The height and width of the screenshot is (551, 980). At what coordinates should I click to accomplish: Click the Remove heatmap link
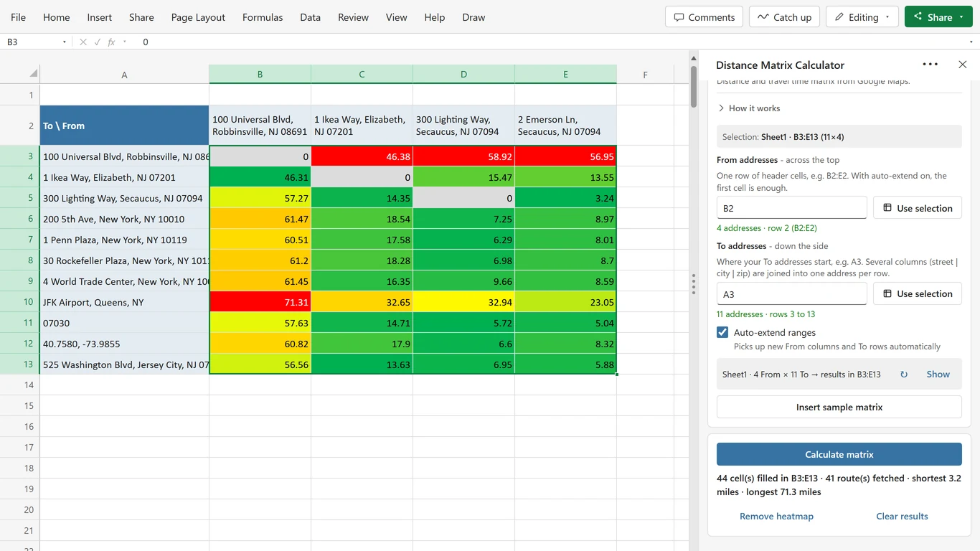click(776, 517)
